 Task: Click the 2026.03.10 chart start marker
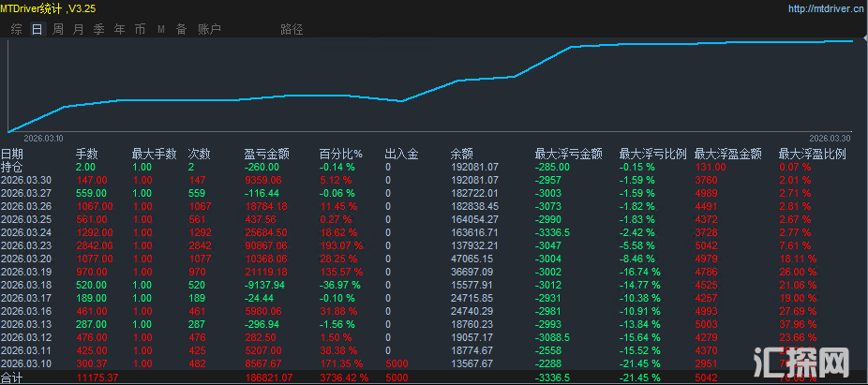click(x=37, y=138)
